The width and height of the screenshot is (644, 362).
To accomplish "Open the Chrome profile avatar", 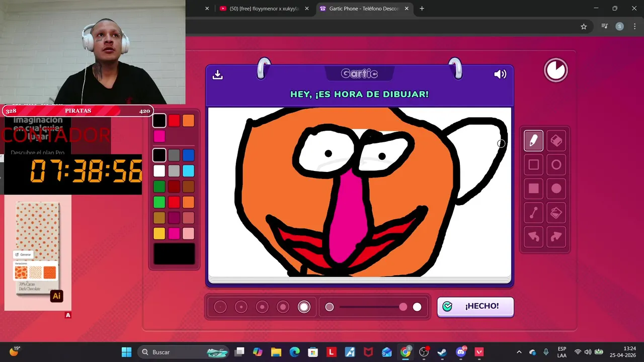I will [x=620, y=27].
